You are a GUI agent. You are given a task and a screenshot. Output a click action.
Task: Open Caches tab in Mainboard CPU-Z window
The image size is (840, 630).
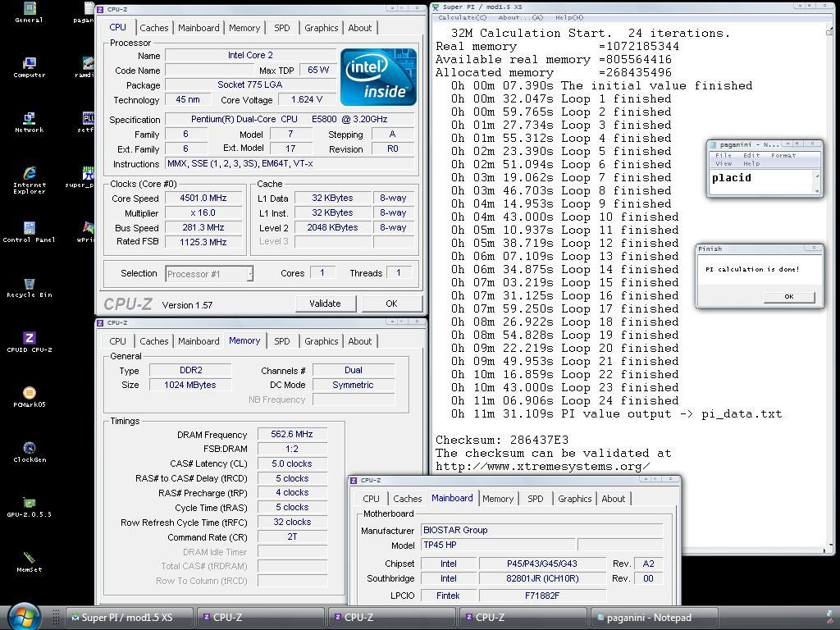click(x=407, y=499)
